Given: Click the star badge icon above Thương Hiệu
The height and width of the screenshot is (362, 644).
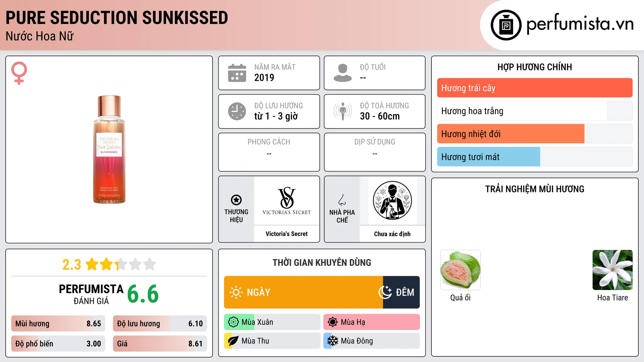Looking at the screenshot, I should click(x=236, y=200).
